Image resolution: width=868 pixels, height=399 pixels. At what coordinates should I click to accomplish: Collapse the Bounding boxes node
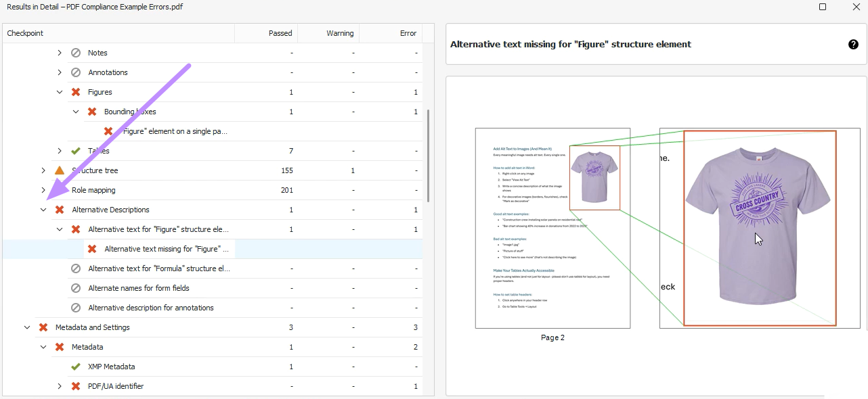click(x=76, y=112)
